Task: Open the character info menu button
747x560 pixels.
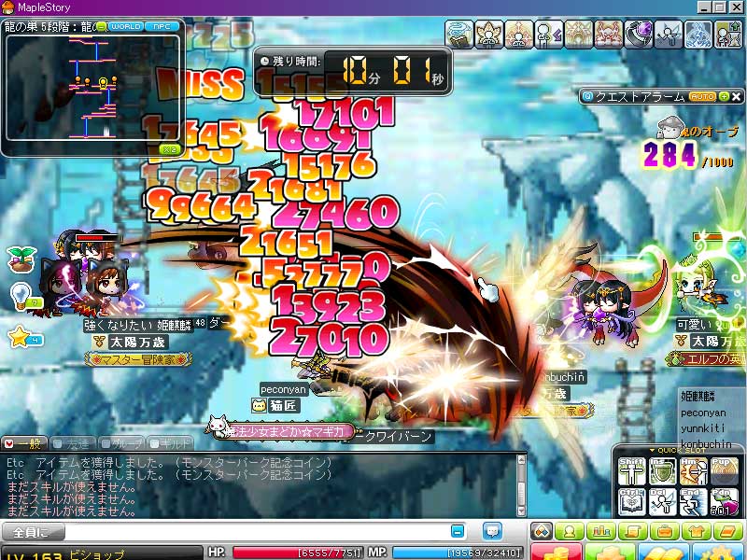Action: tap(570, 530)
